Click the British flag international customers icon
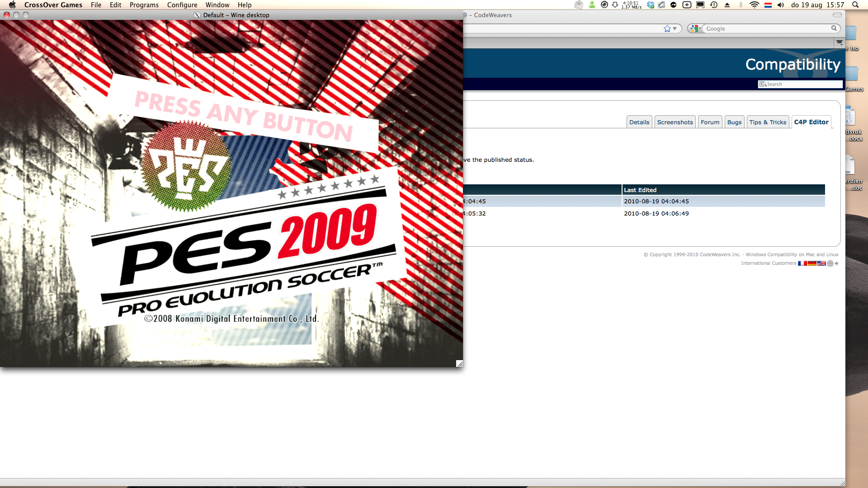 tap(821, 263)
